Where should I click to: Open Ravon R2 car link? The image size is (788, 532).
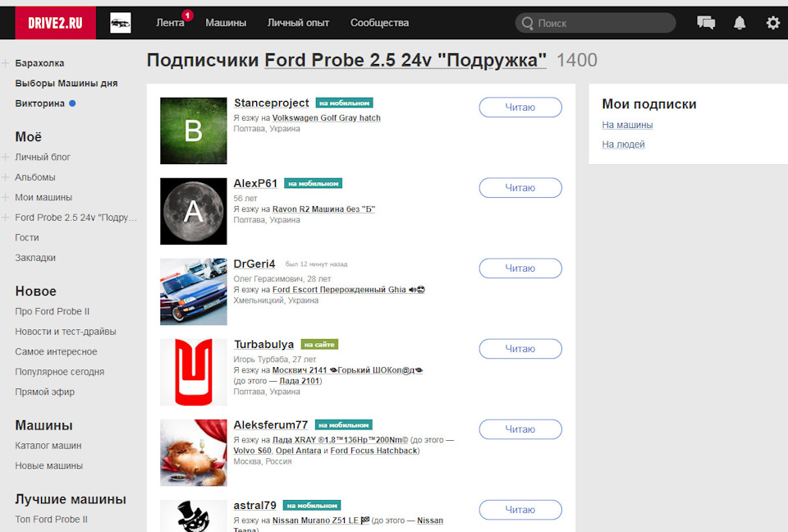pyautogui.click(x=323, y=209)
